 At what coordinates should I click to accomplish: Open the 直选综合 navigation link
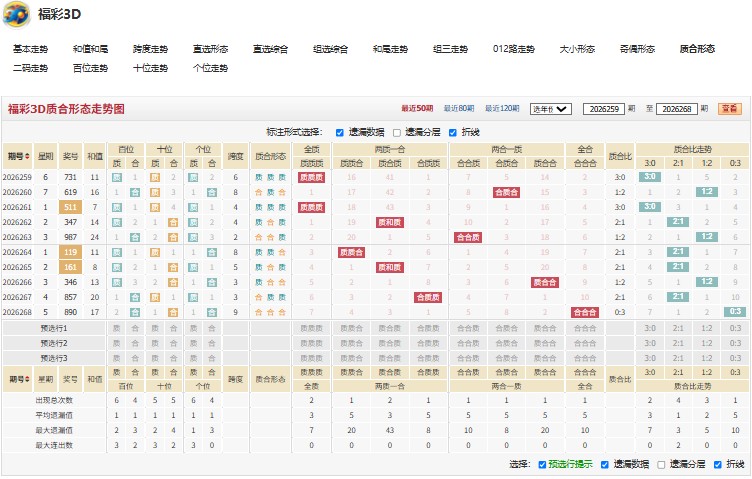coord(270,49)
